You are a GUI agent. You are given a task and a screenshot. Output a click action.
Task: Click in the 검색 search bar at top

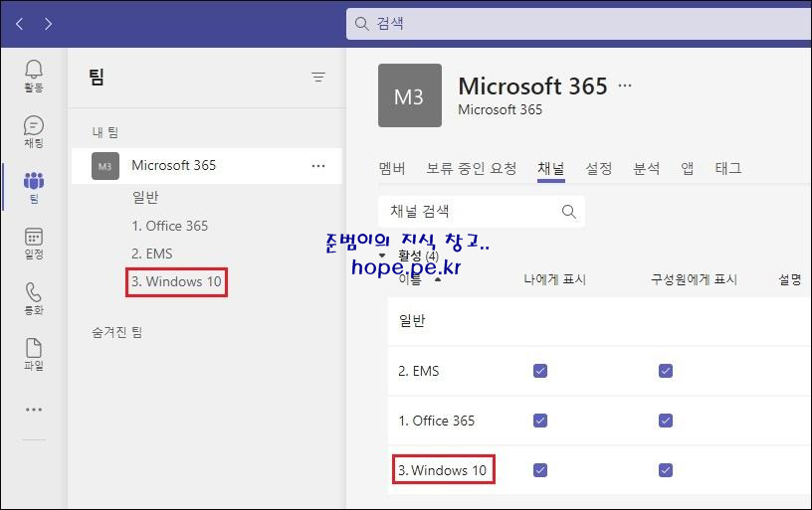point(578,23)
